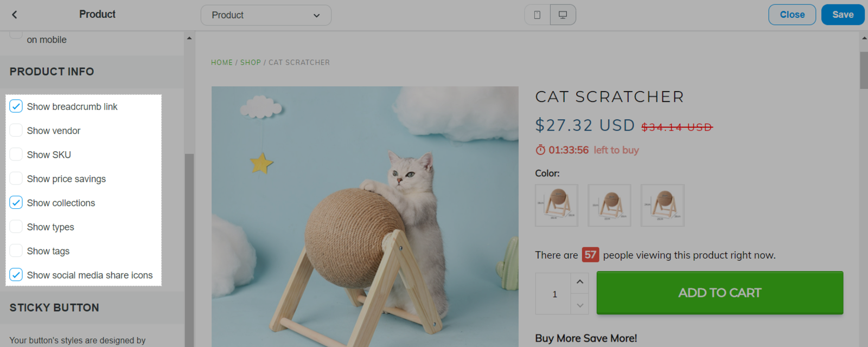Increase quantity with up arrow

click(579, 282)
